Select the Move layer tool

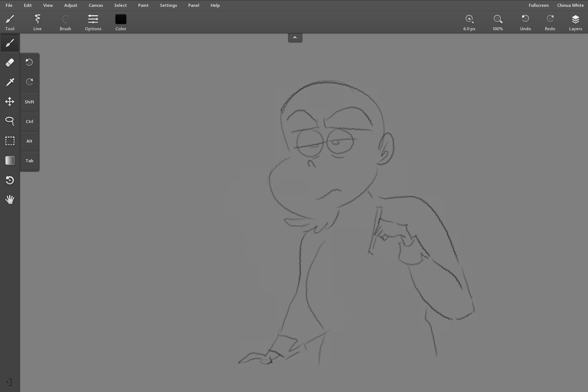click(10, 102)
